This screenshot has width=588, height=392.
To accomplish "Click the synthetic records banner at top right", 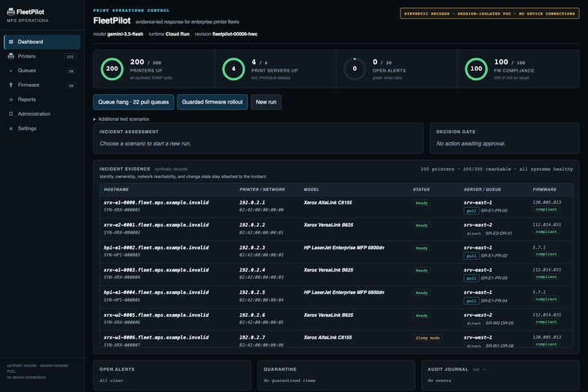I will [x=490, y=13].
